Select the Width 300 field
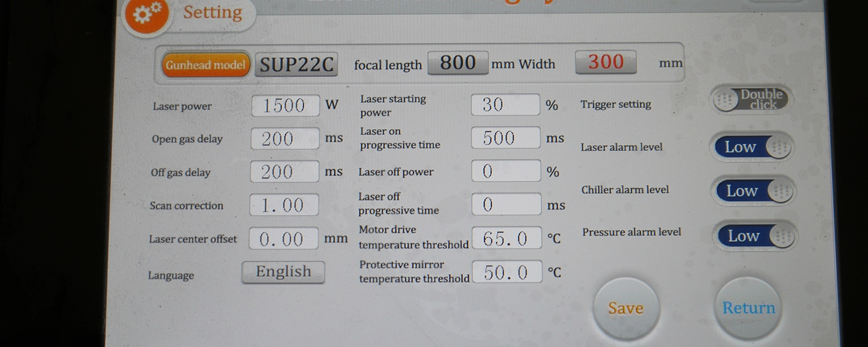 click(x=605, y=62)
